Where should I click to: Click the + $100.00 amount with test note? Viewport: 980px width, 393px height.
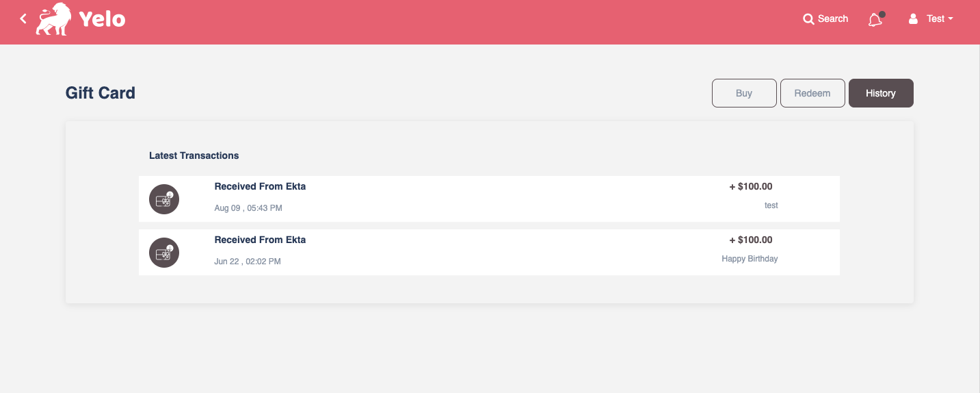[x=751, y=186]
